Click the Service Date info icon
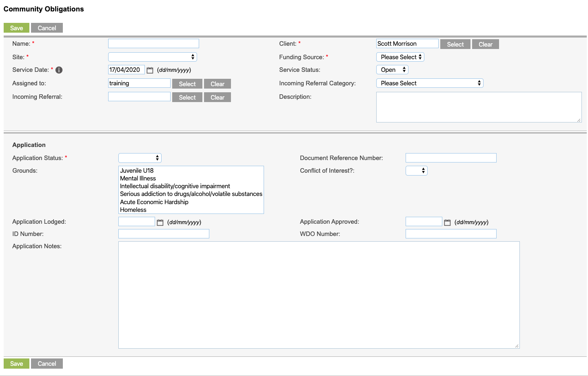This screenshot has width=588, height=376. (x=58, y=70)
